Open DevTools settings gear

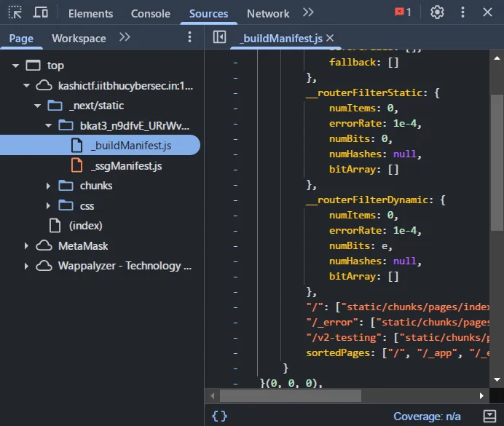pos(437,12)
